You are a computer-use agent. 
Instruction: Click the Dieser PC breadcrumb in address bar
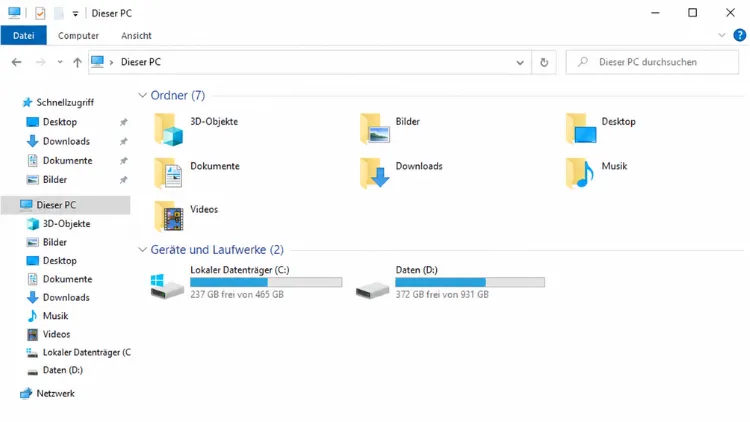[141, 62]
